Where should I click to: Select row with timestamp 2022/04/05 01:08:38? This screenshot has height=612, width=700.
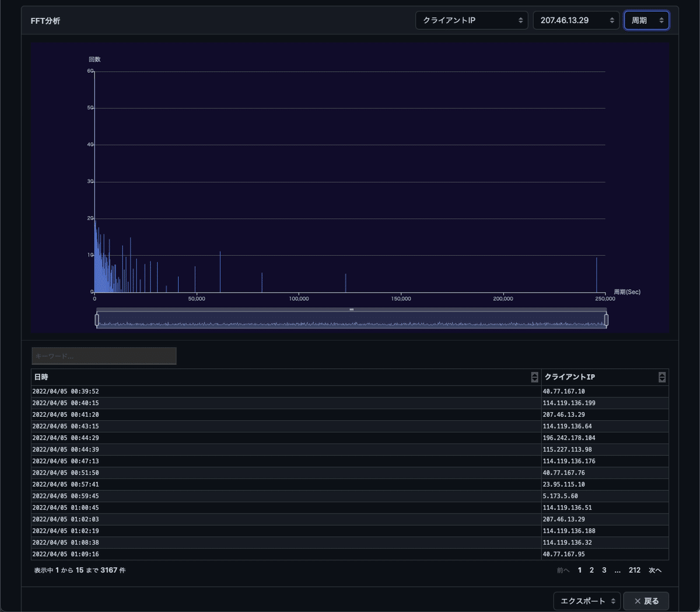pyautogui.click(x=350, y=543)
